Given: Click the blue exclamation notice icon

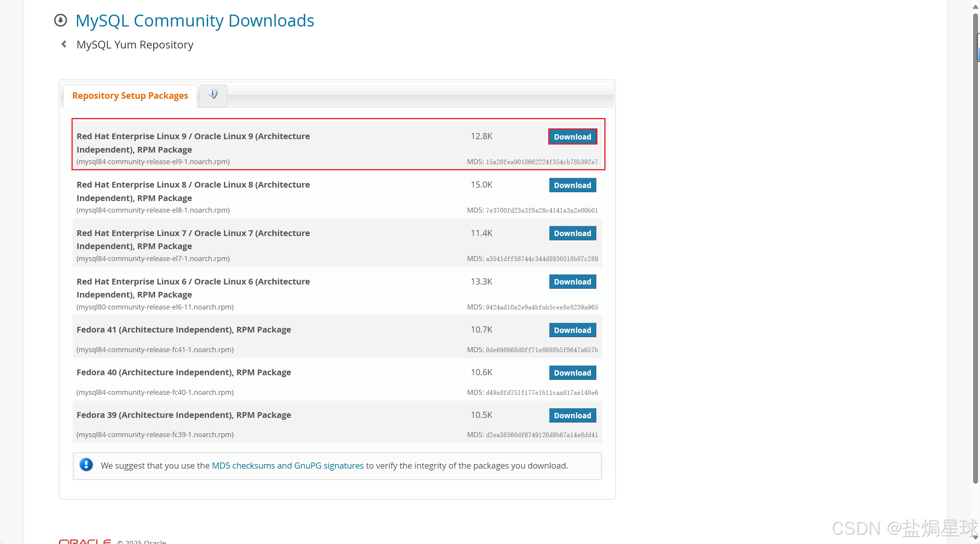Looking at the screenshot, I should tap(86, 464).
